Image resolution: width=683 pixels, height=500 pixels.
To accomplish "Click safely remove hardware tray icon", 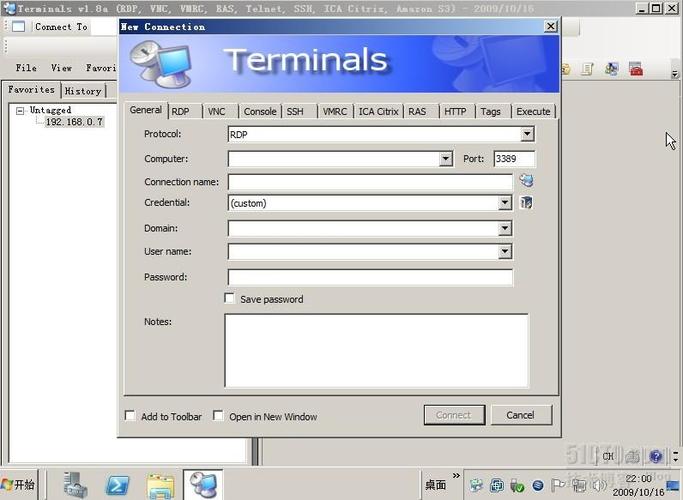I will click(517, 485).
